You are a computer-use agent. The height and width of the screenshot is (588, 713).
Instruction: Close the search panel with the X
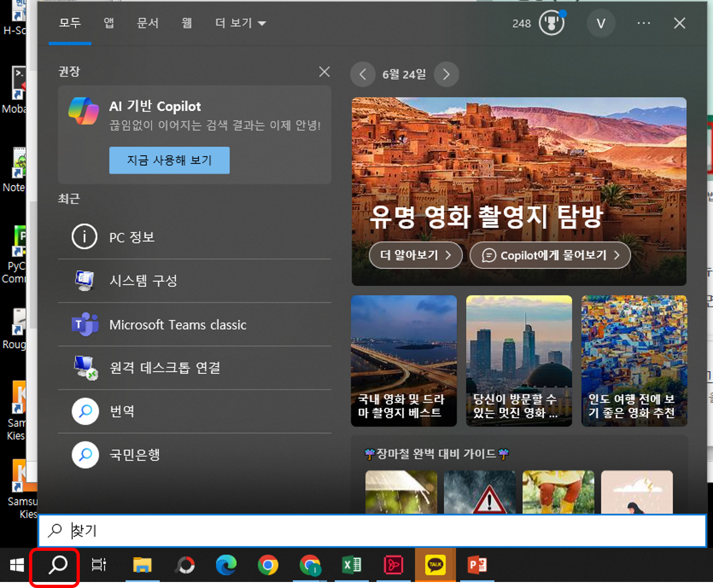[680, 23]
